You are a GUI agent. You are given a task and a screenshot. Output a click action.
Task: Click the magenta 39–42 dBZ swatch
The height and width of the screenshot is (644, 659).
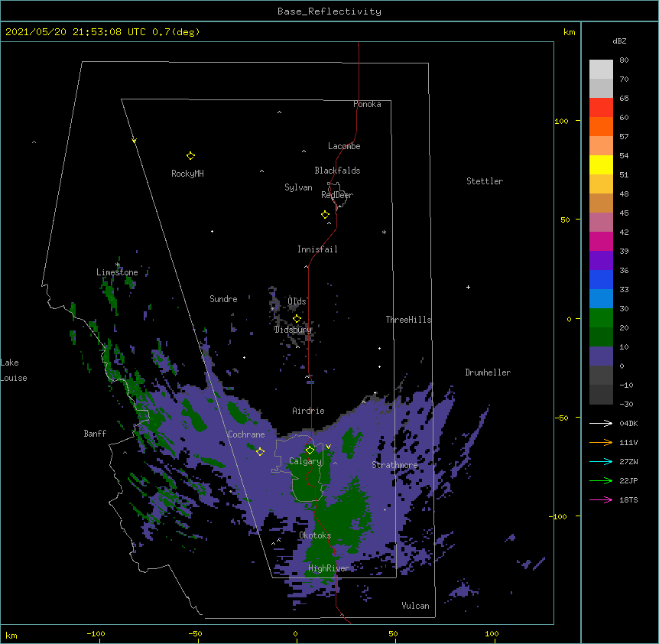coord(601,241)
